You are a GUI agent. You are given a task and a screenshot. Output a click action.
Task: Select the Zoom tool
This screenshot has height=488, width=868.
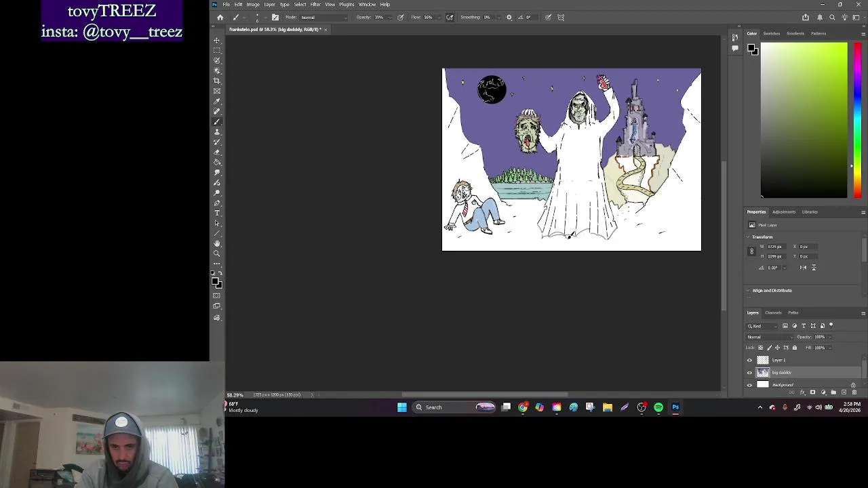point(217,253)
